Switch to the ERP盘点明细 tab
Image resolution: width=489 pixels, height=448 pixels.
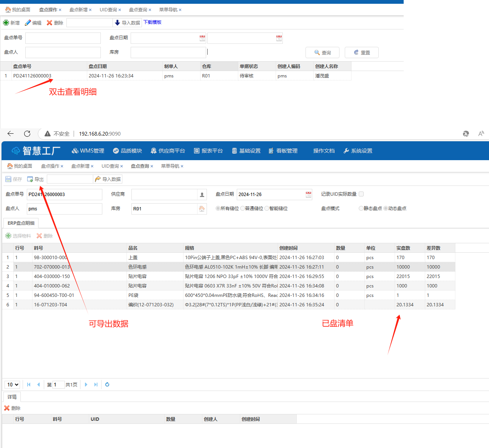(x=21, y=223)
